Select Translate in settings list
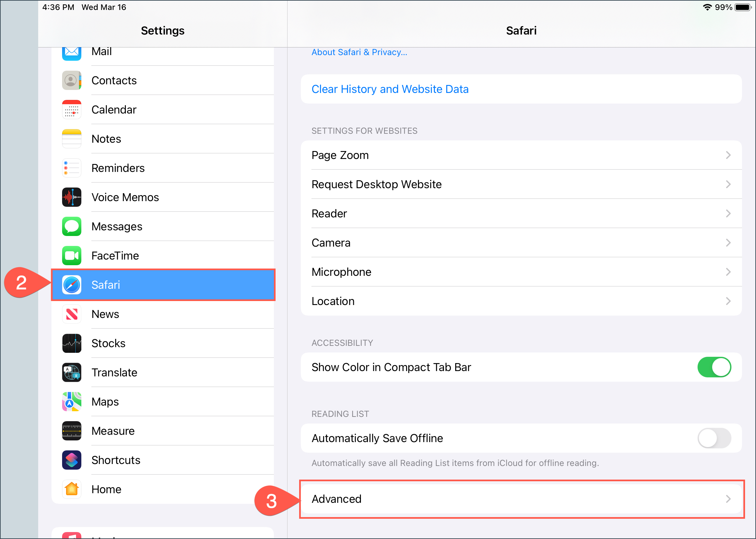756x539 pixels. pos(163,372)
